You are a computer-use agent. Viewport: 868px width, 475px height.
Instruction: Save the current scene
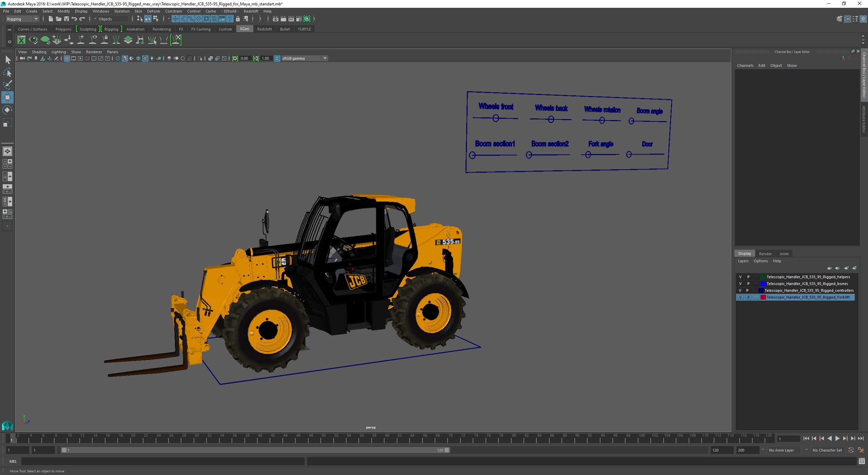click(66, 19)
